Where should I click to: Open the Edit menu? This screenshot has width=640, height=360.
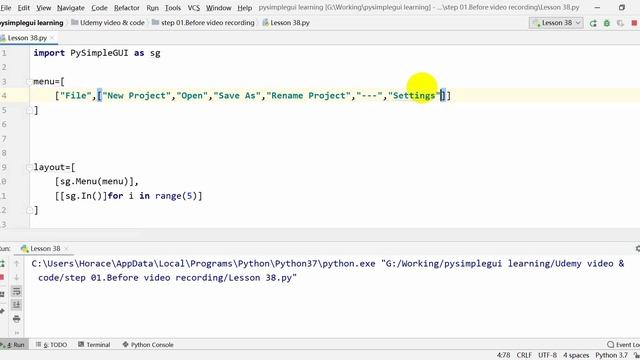[24, 8]
